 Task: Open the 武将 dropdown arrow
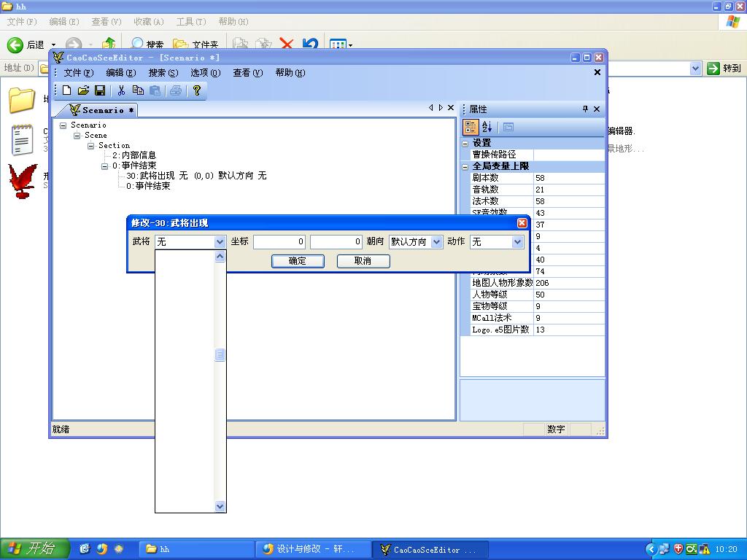coord(220,242)
